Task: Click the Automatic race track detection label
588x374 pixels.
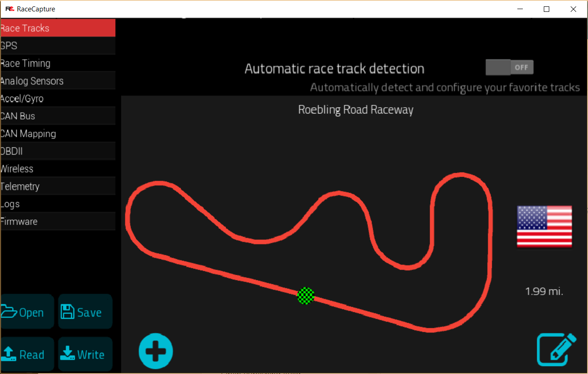Action: click(335, 69)
